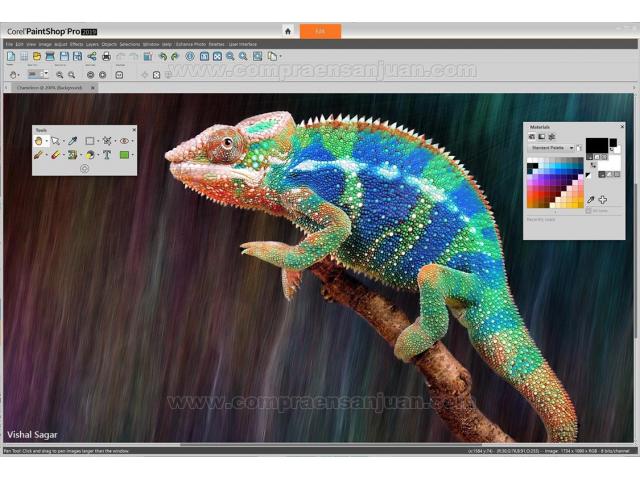Select the Pick arrow tool
The width and height of the screenshot is (640, 480).
(x=56, y=141)
